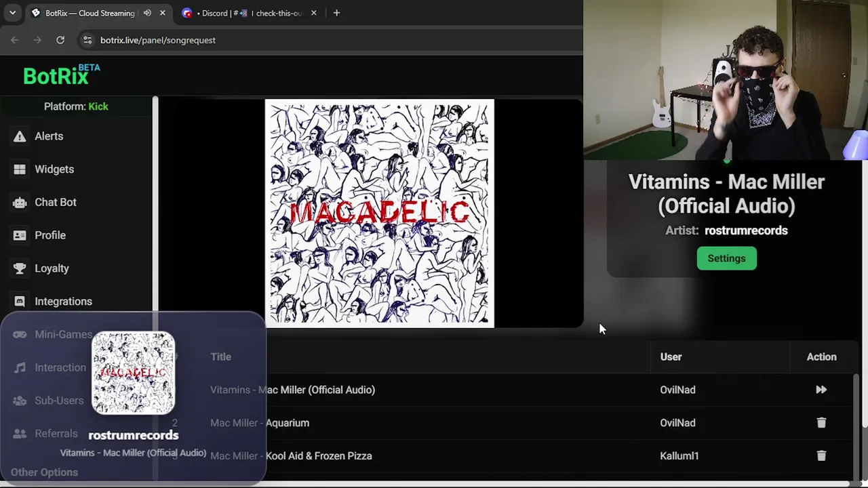This screenshot has width=868, height=488.
Task: Open Mini-Games in the sidebar
Action: click(63, 335)
